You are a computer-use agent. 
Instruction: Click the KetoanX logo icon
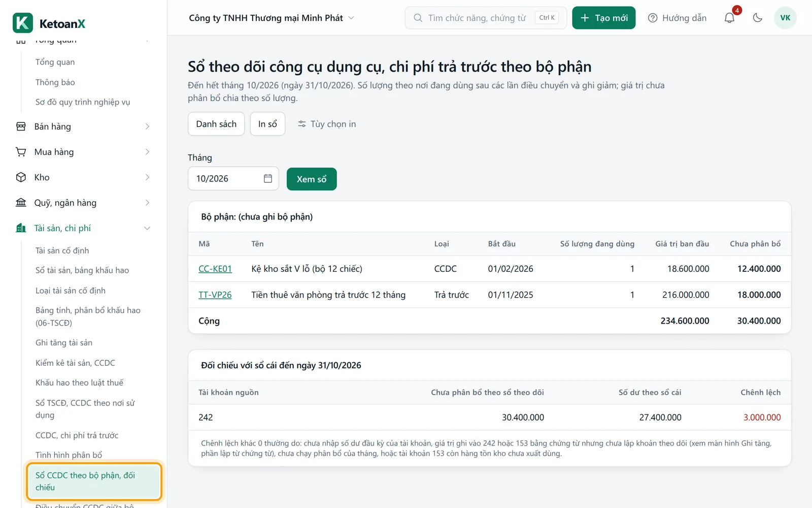[23, 23]
